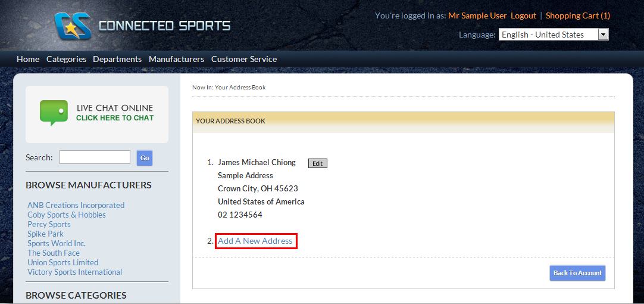
Task: Open Sports World Inc. manufacturer link
Action: (x=57, y=243)
